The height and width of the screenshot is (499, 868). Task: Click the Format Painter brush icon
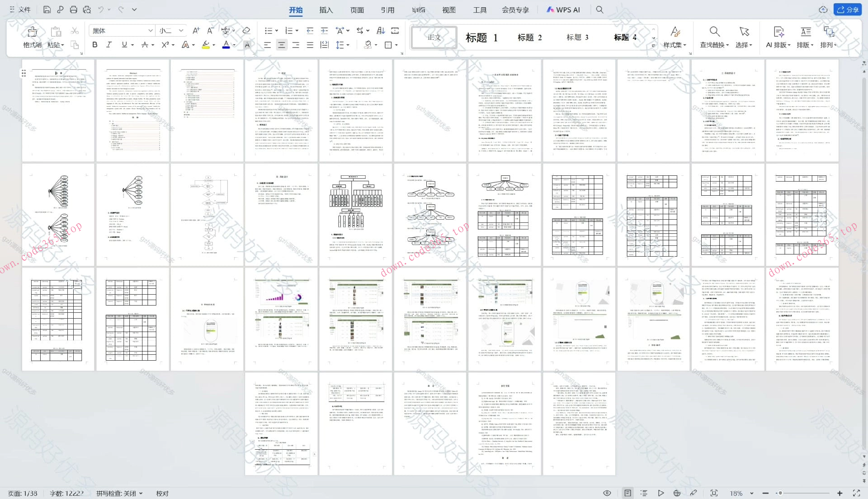click(x=32, y=32)
